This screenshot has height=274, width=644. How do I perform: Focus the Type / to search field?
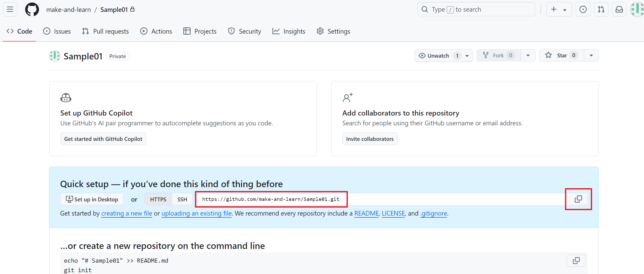[x=476, y=9]
